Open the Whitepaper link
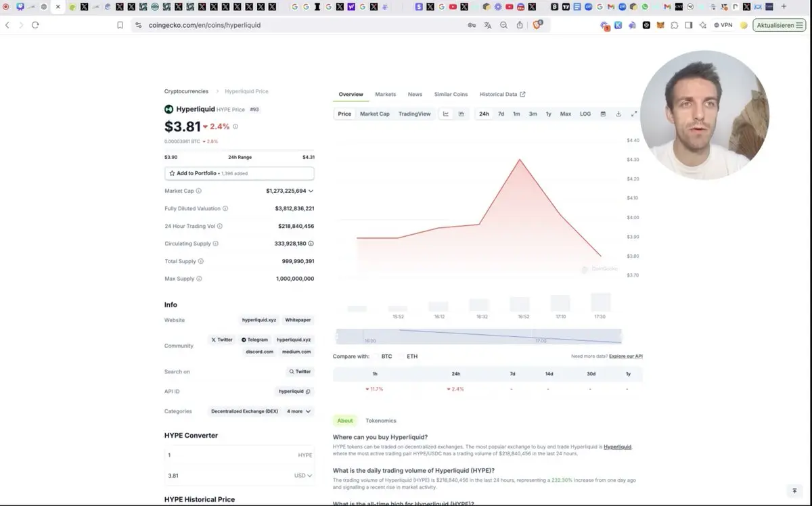Image resolution: width=812 pixels, height=506 pixels. point(298,320)
